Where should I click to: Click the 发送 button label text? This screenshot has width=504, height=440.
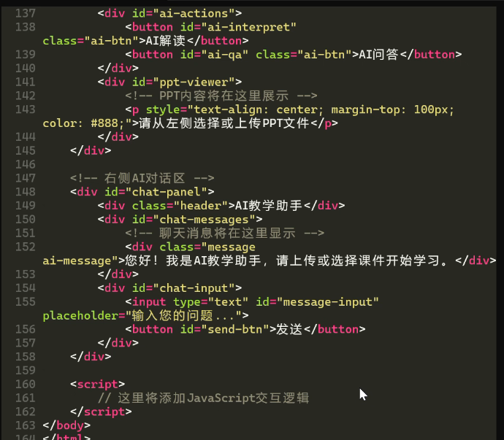[289, 330]
